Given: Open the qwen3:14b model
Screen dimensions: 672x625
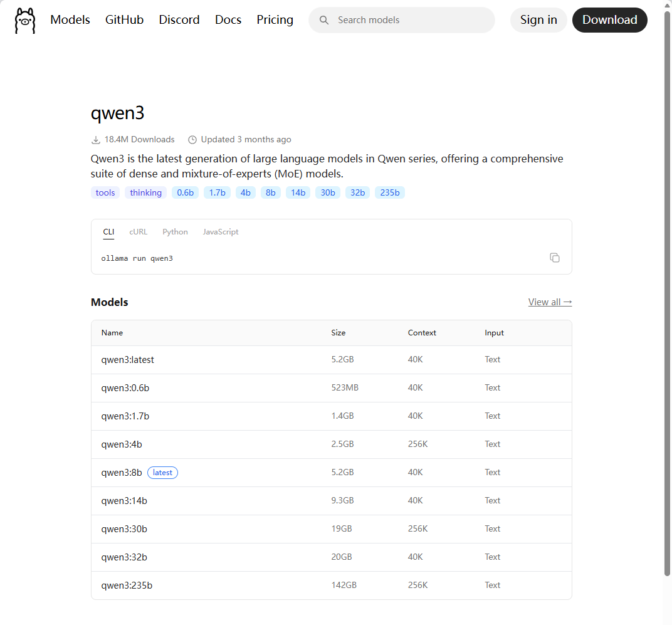Looking at the screenshot, I should 124,501.
